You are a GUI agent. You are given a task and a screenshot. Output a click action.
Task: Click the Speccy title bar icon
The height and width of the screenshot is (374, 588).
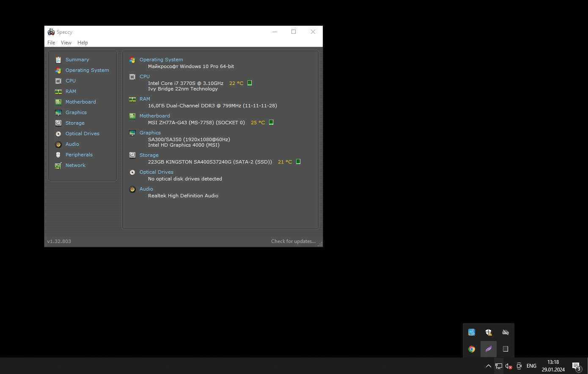(51, 32)
